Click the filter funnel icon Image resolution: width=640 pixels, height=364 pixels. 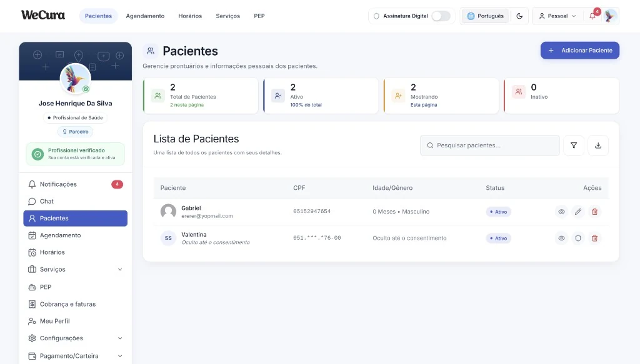574,145
